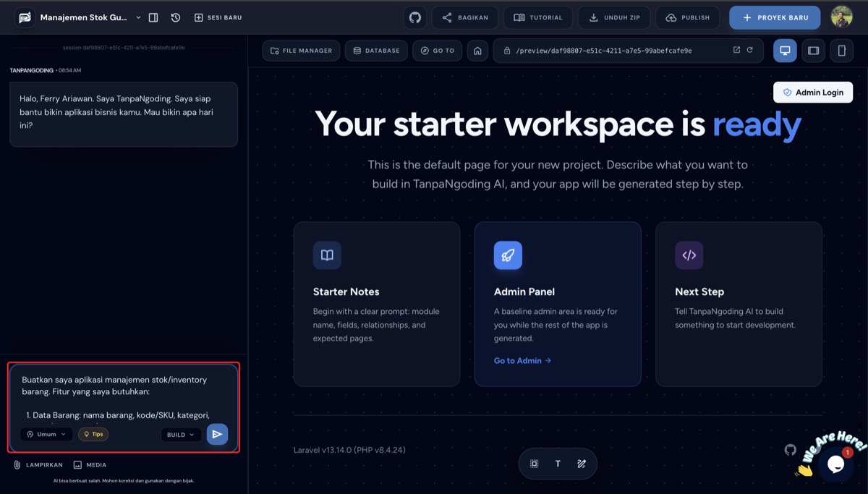Click the Laravel version text in footer

tap(349, 450)
